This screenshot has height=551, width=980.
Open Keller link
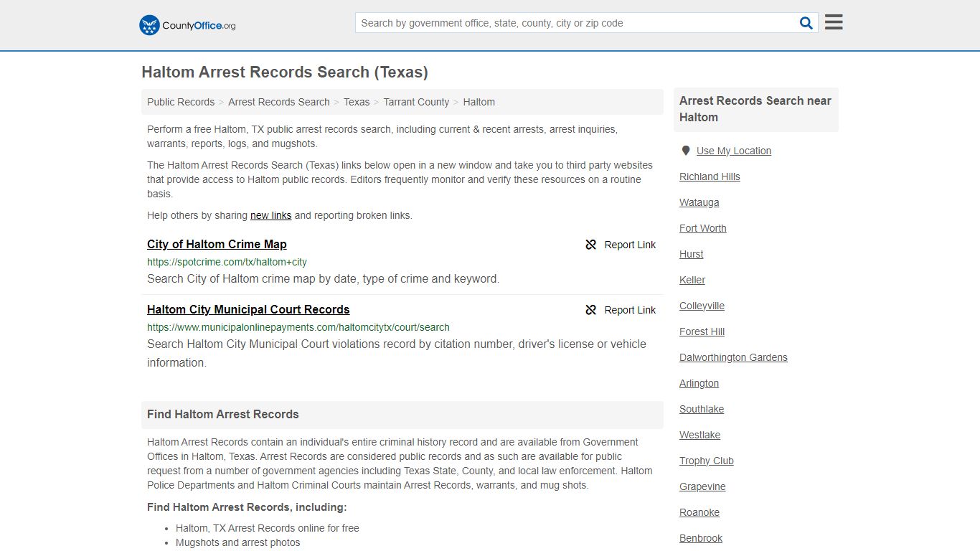coord(692,280)
